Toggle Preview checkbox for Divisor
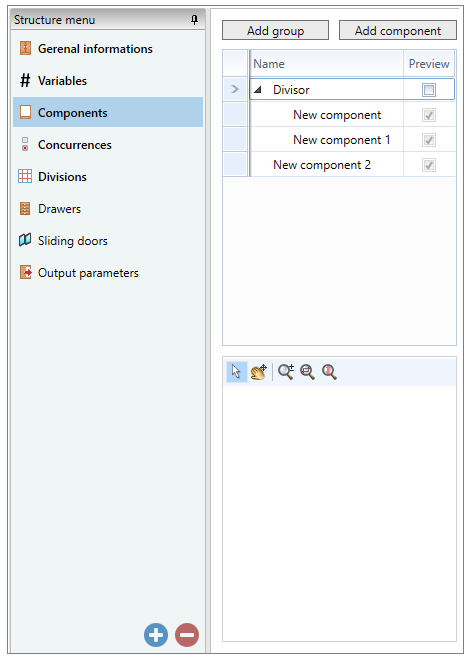468x659 pixels. (x=429, y=90)
